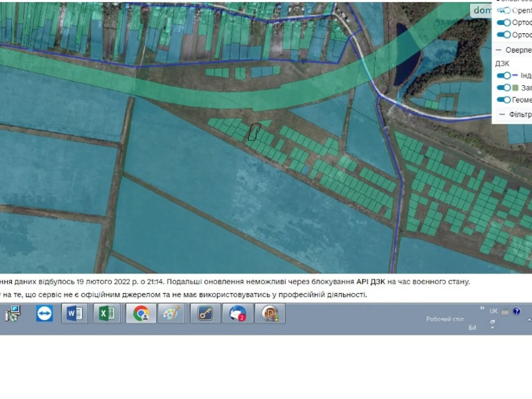
Task: Click the restore icon in language bar
Action: [492, 322]
